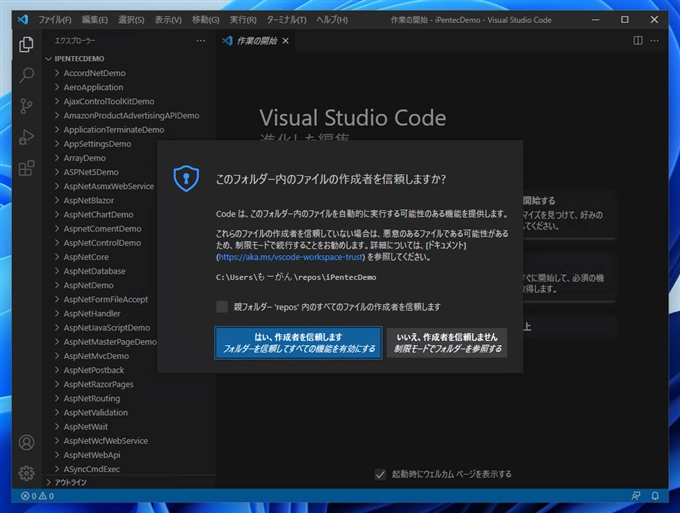
Task: Select the 作業の開始 editor tab
Action: click(x=256, y=41)
